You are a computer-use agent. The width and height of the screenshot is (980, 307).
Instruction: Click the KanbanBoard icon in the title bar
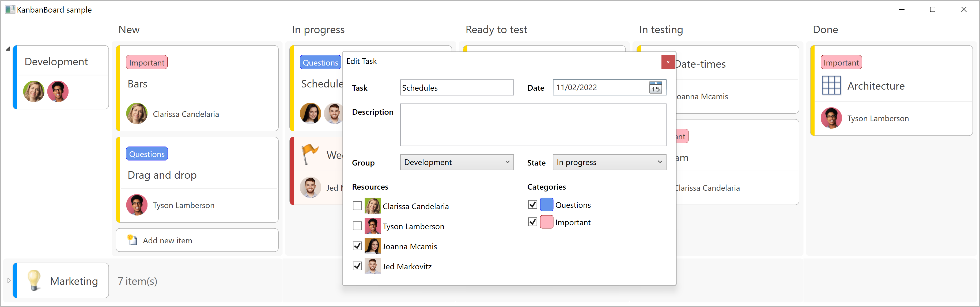point(10,9)
